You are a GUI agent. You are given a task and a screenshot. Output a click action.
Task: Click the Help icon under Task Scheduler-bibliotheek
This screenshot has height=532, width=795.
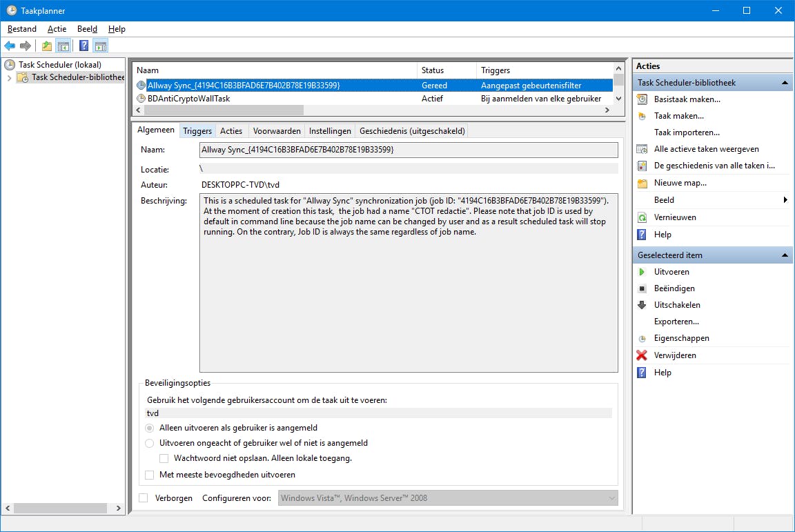pyautogui.click(x=642, y=235)
